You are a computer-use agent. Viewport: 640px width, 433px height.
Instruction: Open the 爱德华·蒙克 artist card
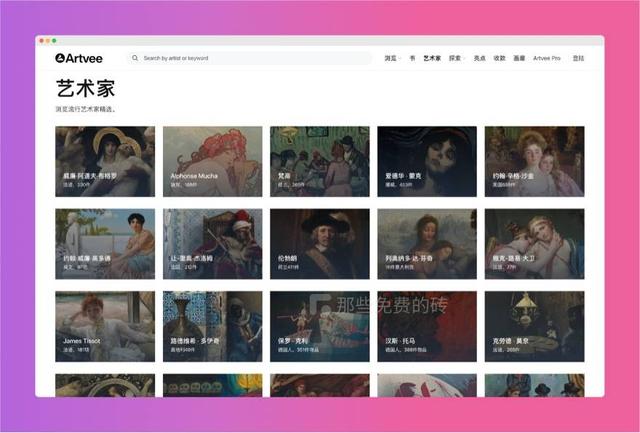coord(427,162)
